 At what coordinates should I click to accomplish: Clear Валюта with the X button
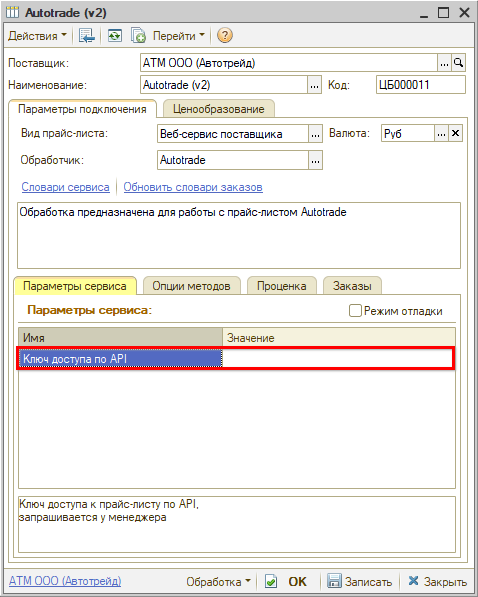coord(456,134)
